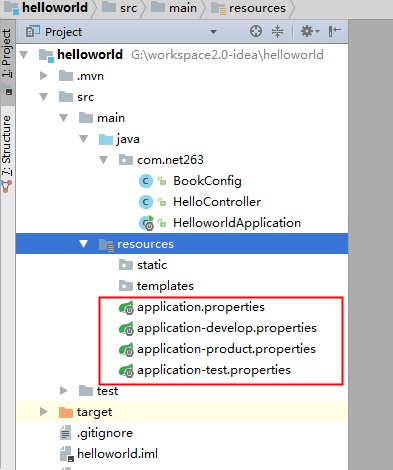Click the resources folder icon

point(107,244)
